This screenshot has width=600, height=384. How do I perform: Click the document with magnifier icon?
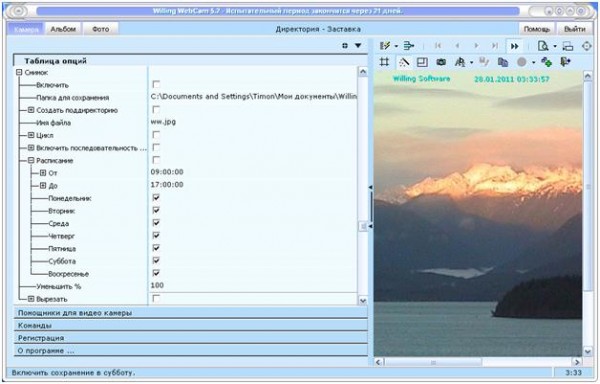[x=543, y=46]
